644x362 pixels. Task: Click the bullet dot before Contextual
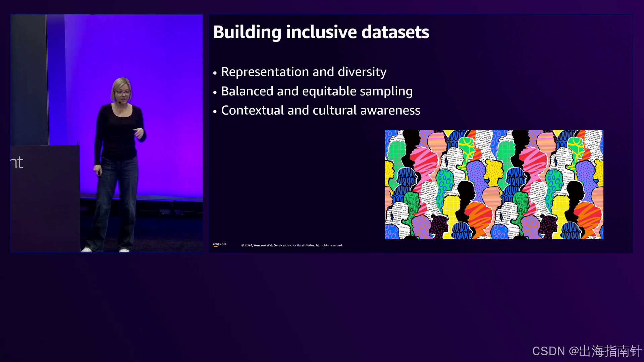pos(215,111)
